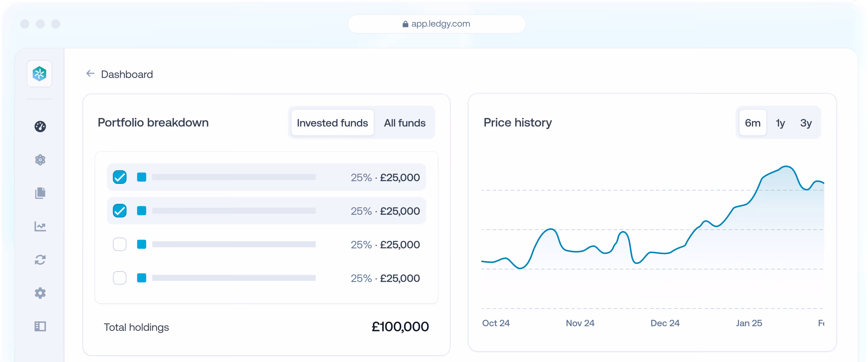Set price history range to 3y
This screenshot has width=868, height=362.
click(x=806, y=123)
